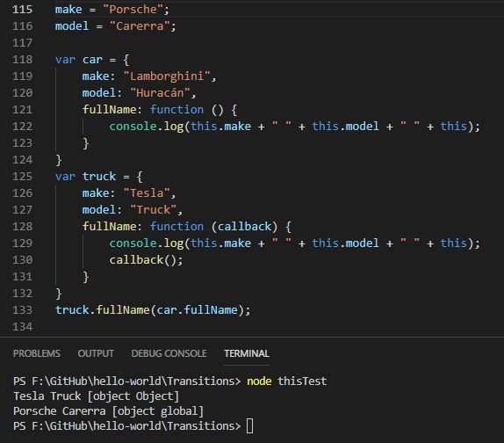Click the empty line 134
504x443 pixels.
tap(257, 327)
